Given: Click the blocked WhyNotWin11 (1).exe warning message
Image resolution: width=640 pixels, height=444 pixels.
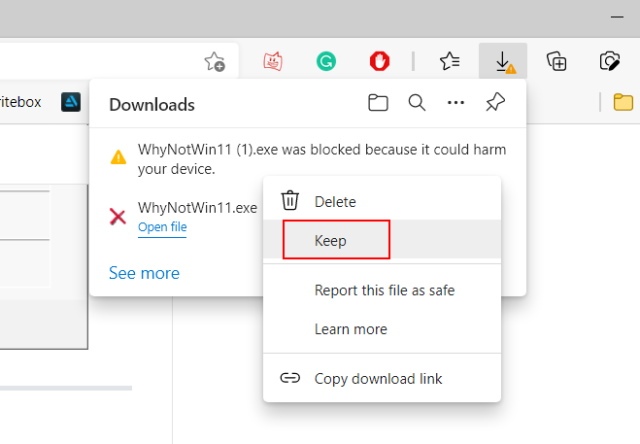Looking at the screenshot, I should 322,159.
